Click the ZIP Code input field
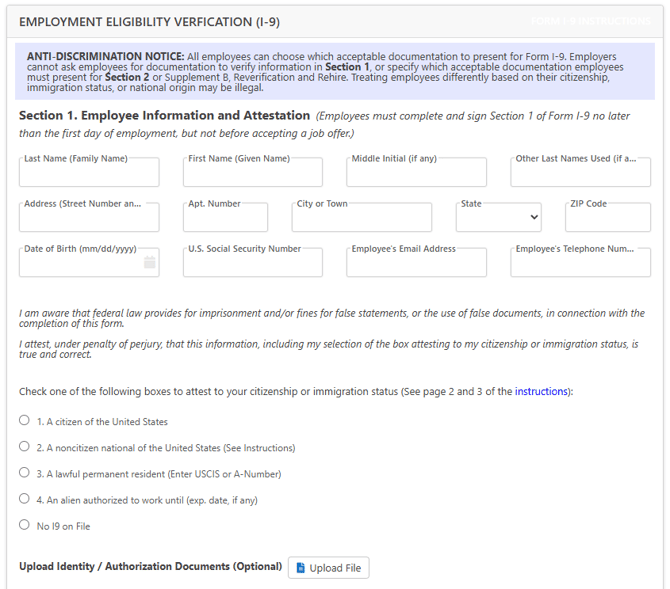Screen dimensions: 670x589 607,218
